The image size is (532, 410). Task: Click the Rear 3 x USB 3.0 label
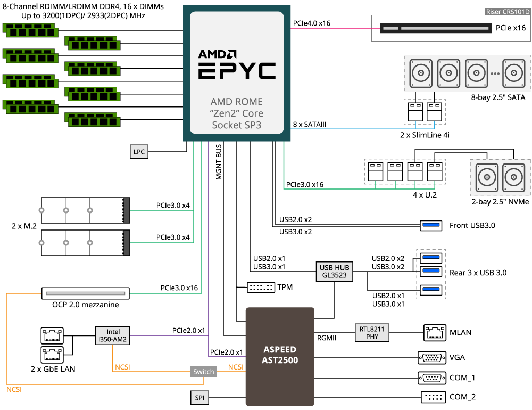click(x=478, y=273)
